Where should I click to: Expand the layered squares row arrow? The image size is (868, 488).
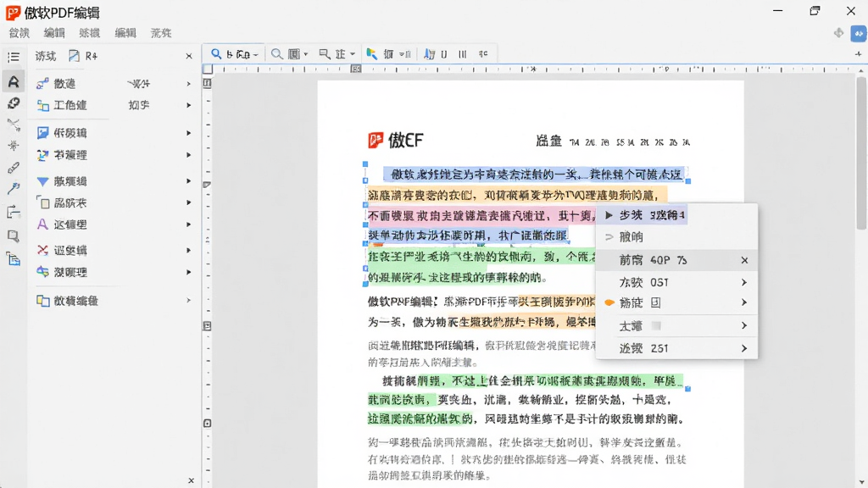click(x=189, y=105)
